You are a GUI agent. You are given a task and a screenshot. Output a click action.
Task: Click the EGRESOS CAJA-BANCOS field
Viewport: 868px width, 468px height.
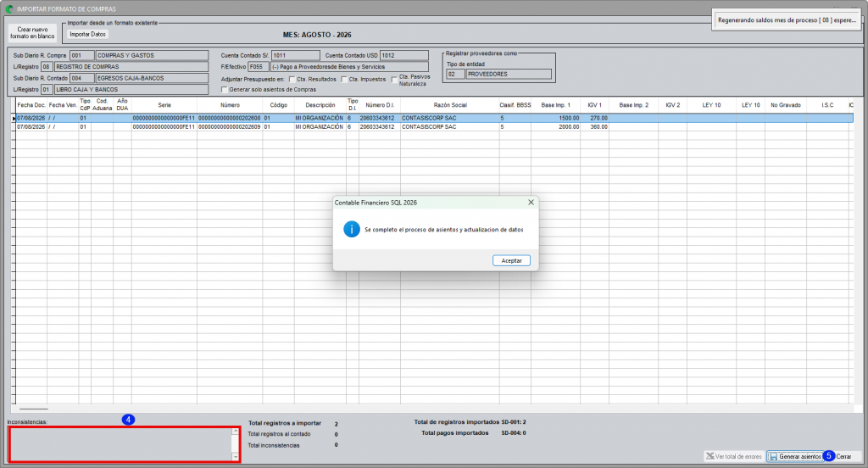coord(153,78)
